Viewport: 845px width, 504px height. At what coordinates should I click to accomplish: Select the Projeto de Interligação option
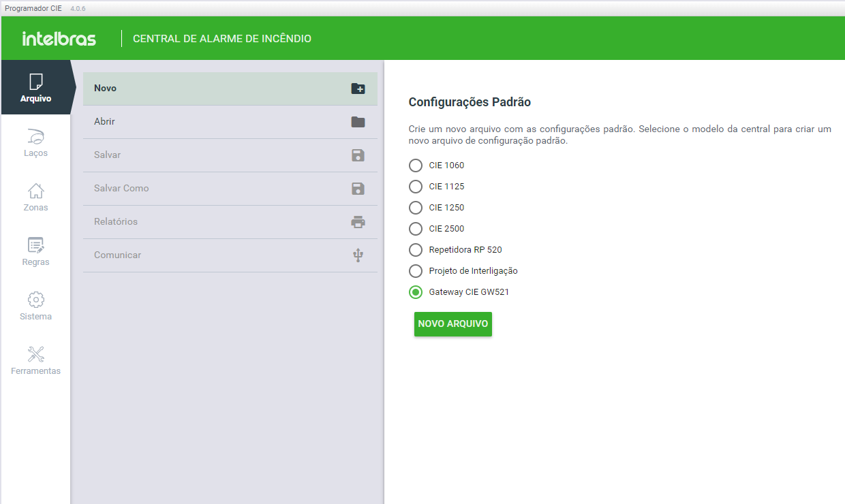(x=416, y=271)
